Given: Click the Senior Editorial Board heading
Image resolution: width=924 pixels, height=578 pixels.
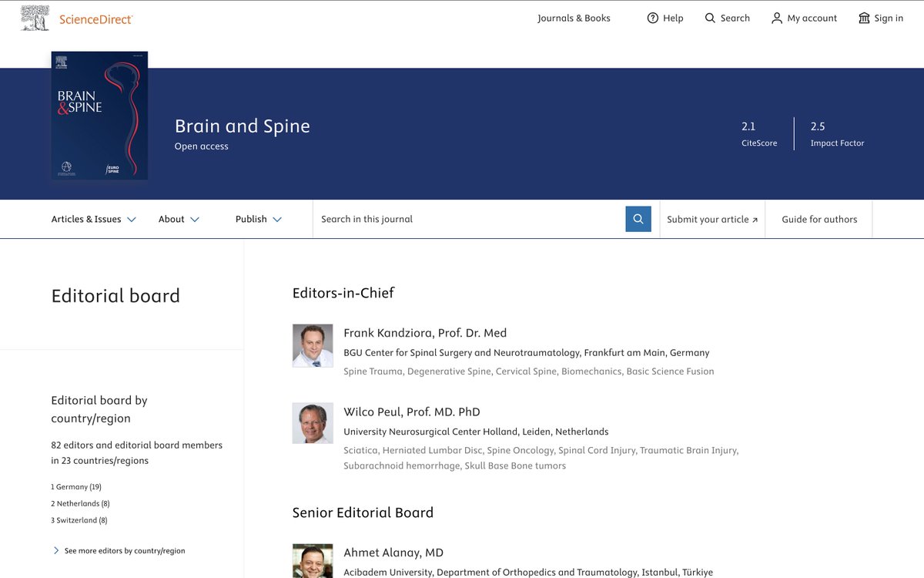Looking at the screenshot, I should [x=363, y=512].
